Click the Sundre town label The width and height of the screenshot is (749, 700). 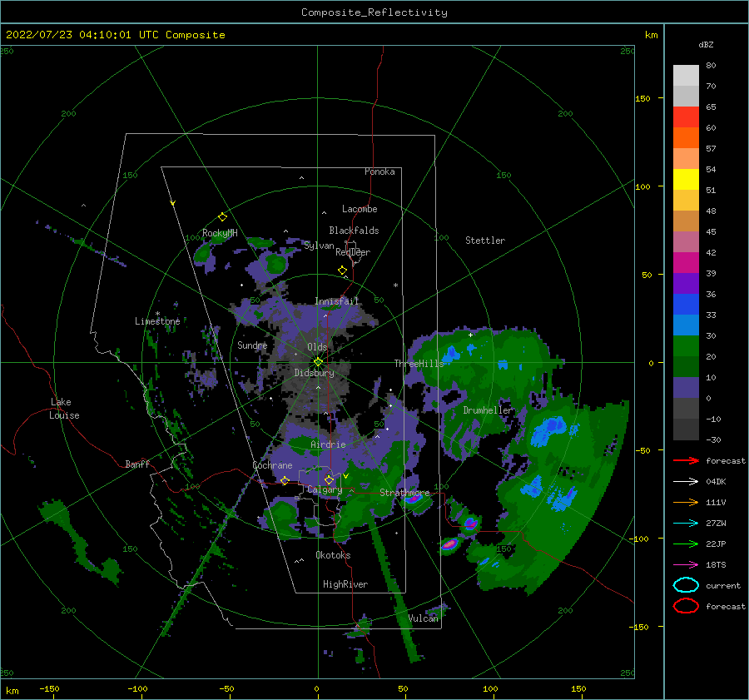coord(252,345)
